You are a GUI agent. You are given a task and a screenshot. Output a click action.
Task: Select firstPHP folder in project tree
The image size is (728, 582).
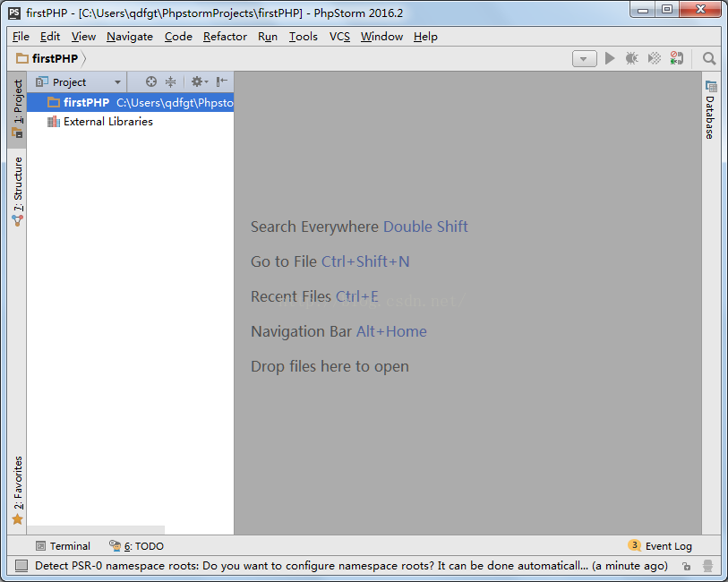pyautogui.click(x=131, y=103)
